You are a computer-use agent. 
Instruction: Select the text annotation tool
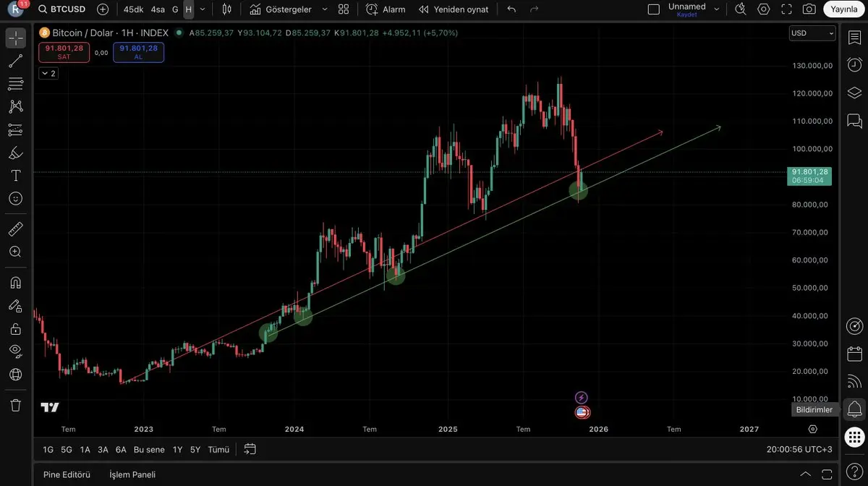(15, 176)
